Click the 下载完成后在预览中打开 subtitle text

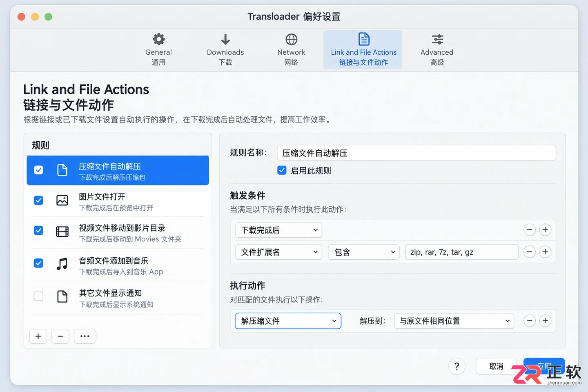(x=116, y=208)
